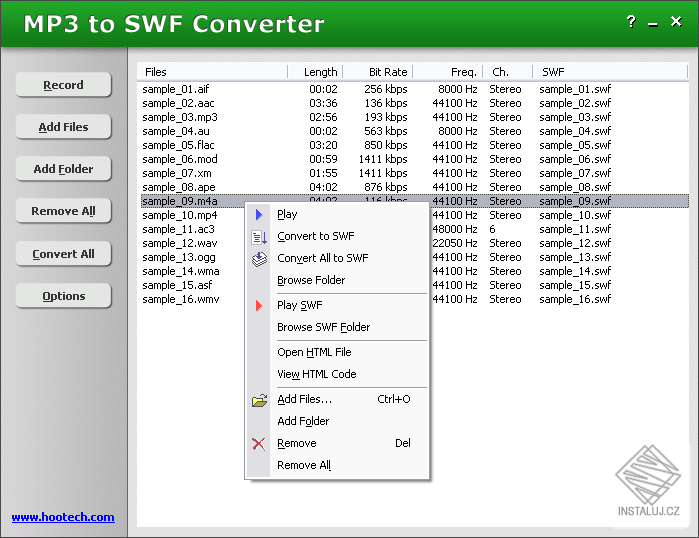Screen dimensions: 699x538
Task: Open the www.hootech.com link
Action: (63, 517)
